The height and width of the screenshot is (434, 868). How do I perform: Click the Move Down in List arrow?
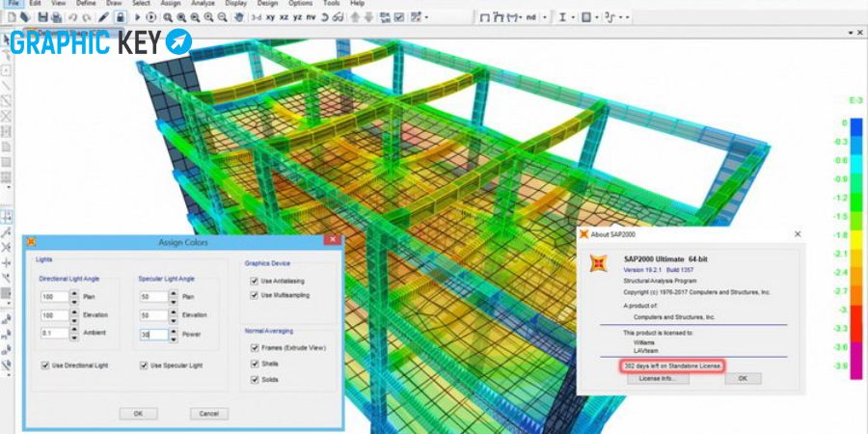[x=368, y=17]
